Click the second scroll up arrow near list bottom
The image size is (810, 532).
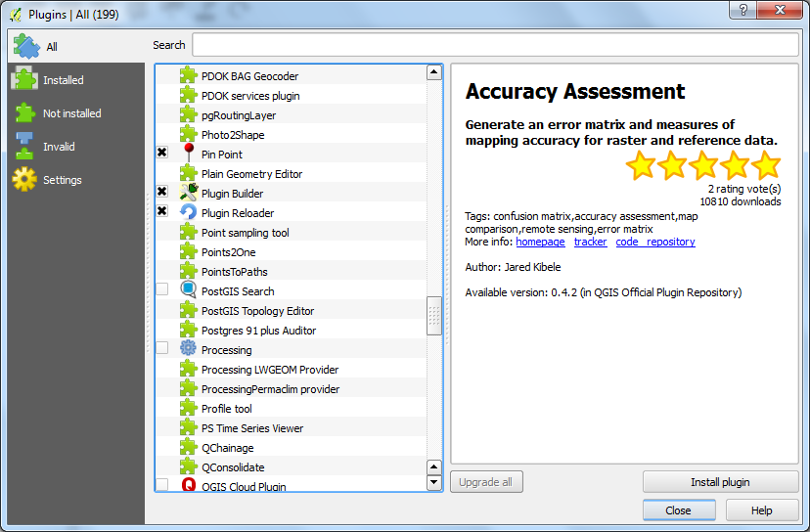pyautogui.click(x=434, y=467)
